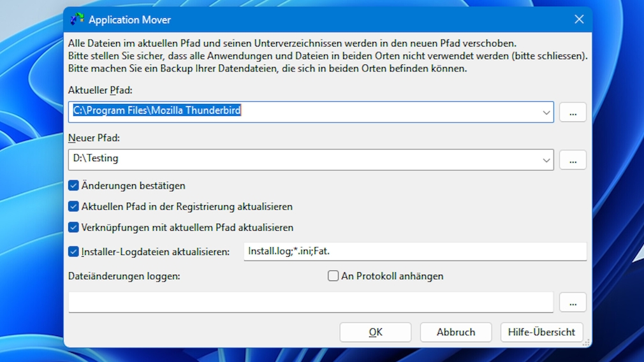
Task: Click the Application Mover title bar icon
Action: [77, 19]
